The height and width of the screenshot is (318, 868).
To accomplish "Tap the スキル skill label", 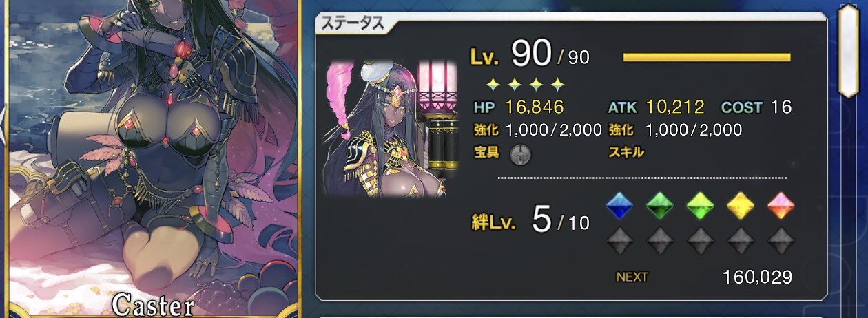I will [x=626, y=153].
